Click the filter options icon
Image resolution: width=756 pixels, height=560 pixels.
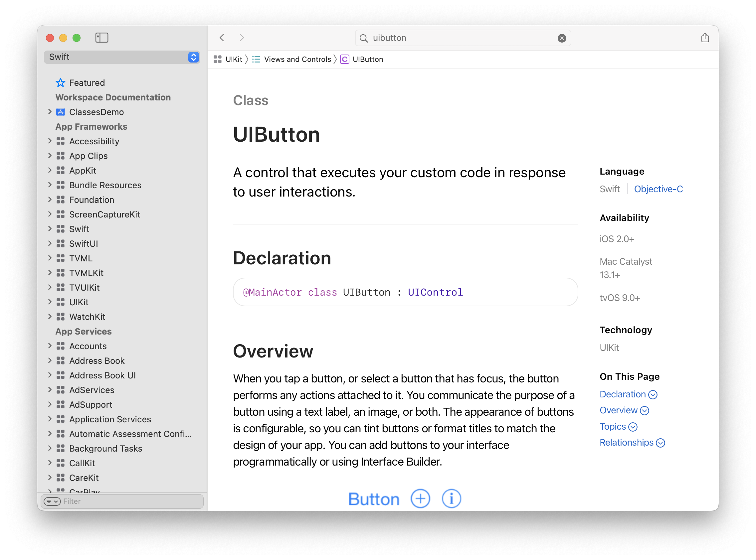click(52, 501)
